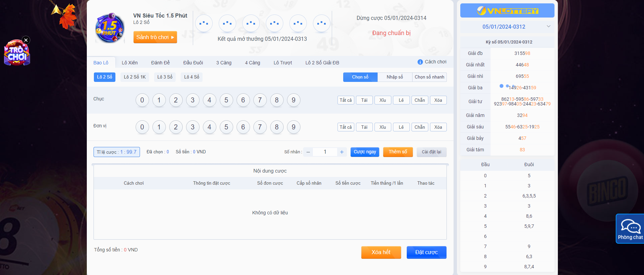This screenshot has height=275, width=644.
Task: Click the Xóa hết button
Action: click(381, 252)
